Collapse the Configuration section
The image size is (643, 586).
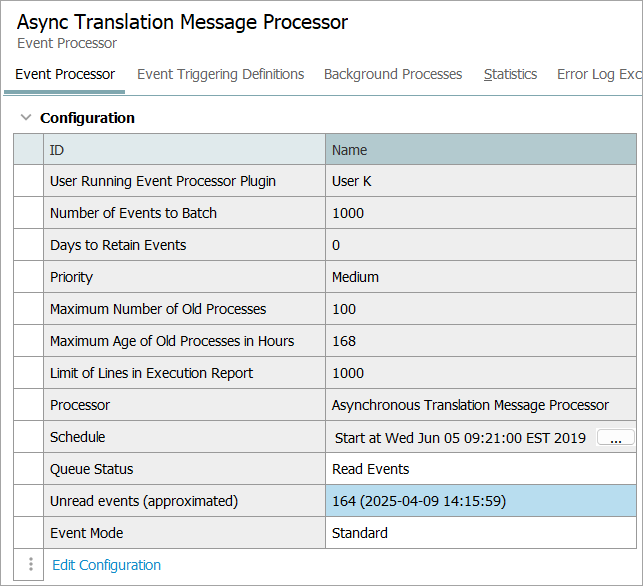click(25, 118)
